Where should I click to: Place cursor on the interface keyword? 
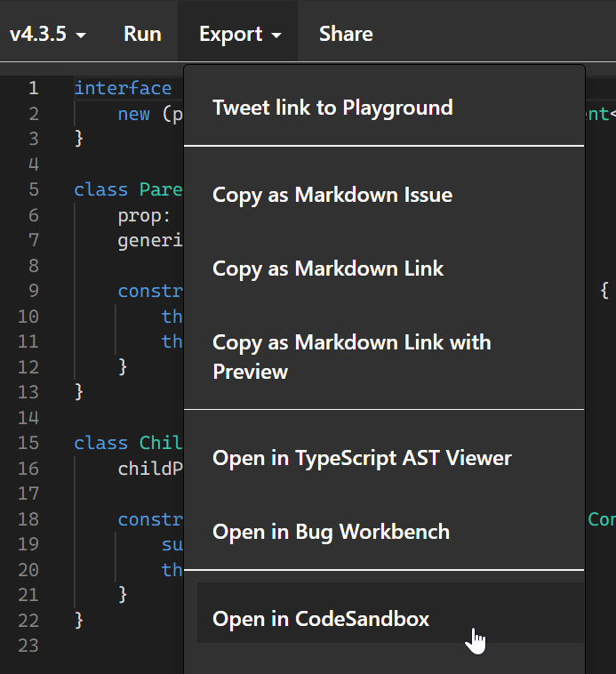[123, 88]
